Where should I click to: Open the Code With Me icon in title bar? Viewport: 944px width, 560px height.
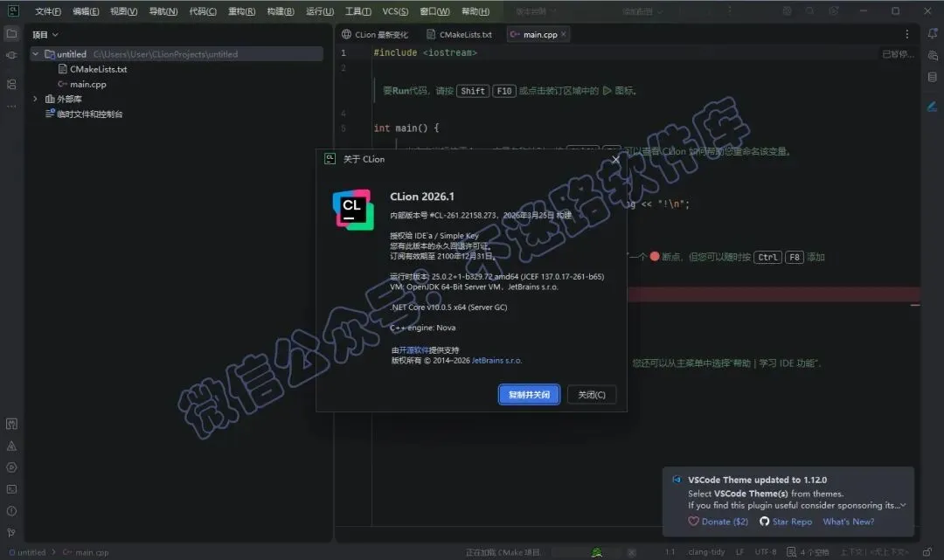pos(787,10)
